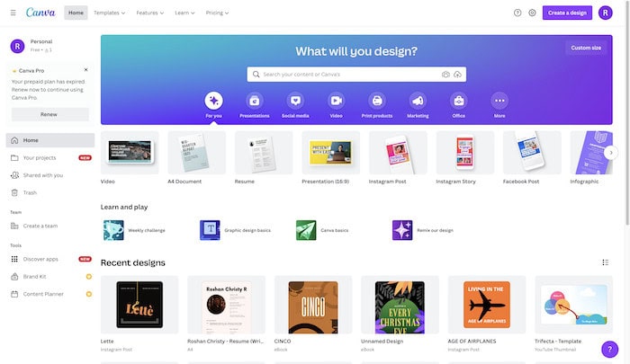Open the Roshan Christy Resume design
The height and width of the screenshot is (364, 630).
(x=226, y=305)
